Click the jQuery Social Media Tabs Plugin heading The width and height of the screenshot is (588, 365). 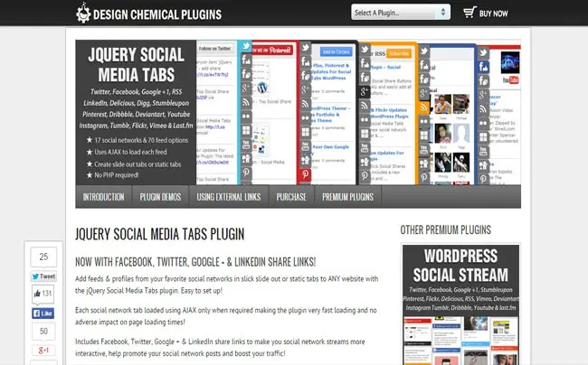(x=160, y=234)
